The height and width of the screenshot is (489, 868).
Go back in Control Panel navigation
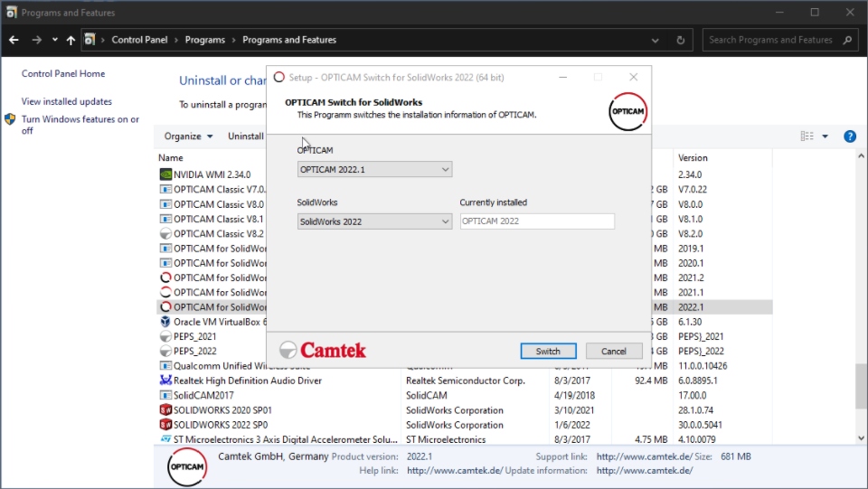[x=14, y=40]
